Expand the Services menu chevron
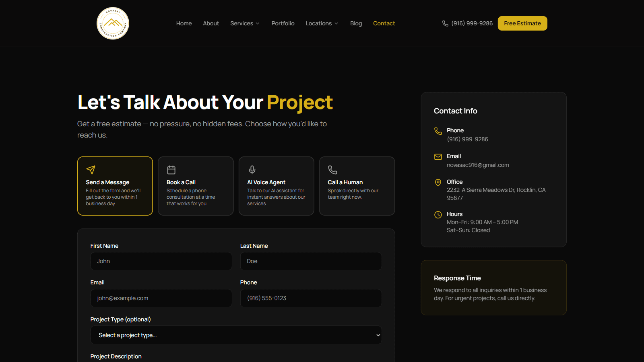The width and height of the screenshot is (644, 362). 258,24
